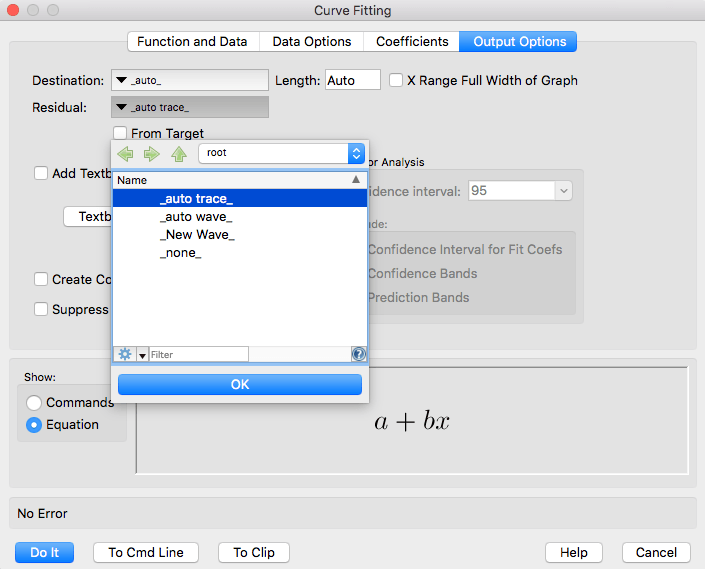The width and height of the screenshot is (705, 569).
Task: Open the Destination _auto_ dropdown
Action: 189,80
